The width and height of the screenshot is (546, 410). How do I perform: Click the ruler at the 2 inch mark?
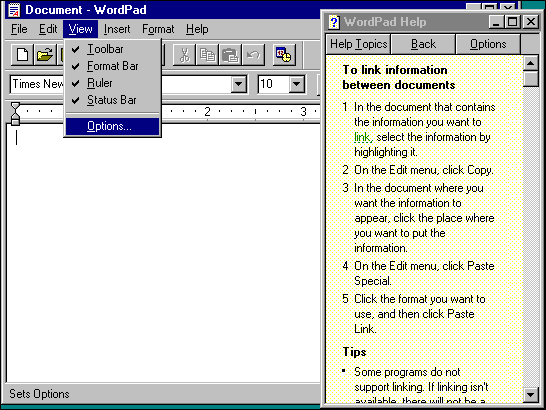[x=208, y=111]
